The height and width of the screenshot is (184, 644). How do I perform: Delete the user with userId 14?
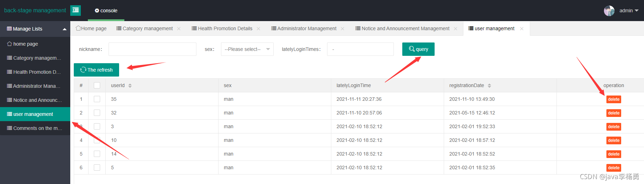(614, 154)
